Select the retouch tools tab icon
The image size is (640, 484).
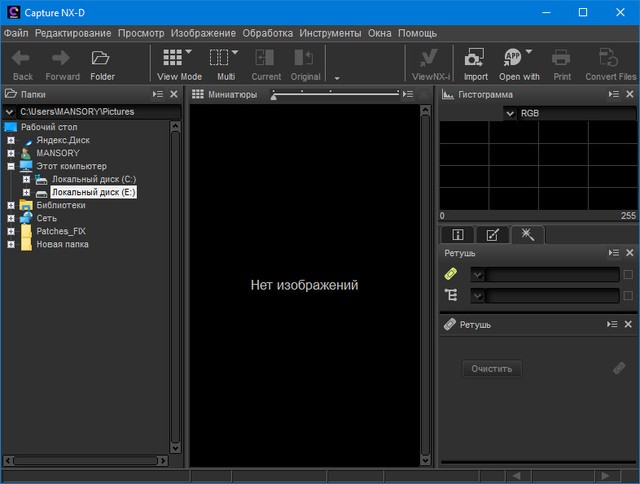click(x=527, y=235)
